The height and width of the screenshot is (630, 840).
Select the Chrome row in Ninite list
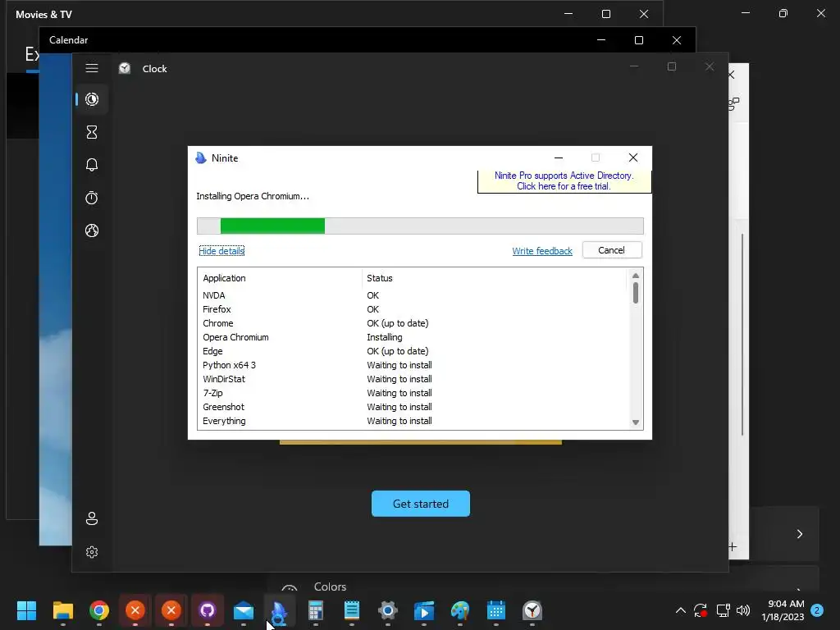click(412, 323)
